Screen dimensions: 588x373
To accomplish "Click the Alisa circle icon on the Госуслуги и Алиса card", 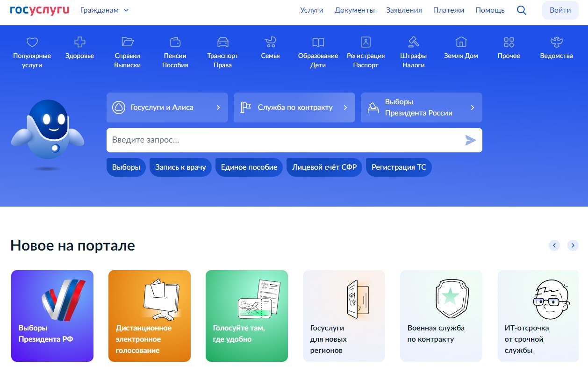I will pyautogui.click(x=119, y=108).
